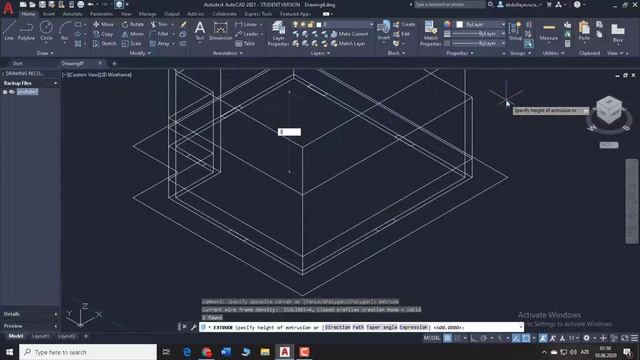Toggle polar tracking in status bar
Screen dimensions: 640x360
tap(483, 338)
